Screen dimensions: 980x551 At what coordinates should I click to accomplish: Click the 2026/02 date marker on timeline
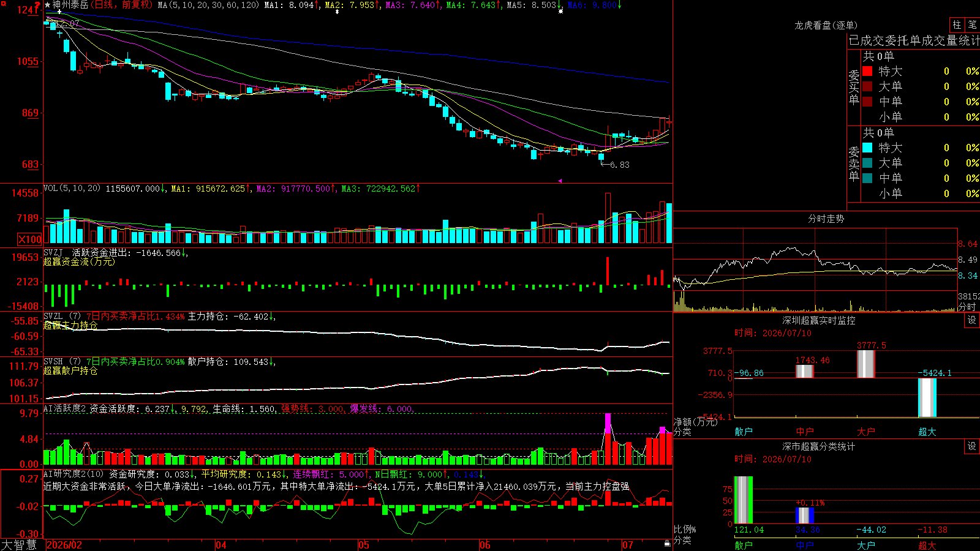64,545
